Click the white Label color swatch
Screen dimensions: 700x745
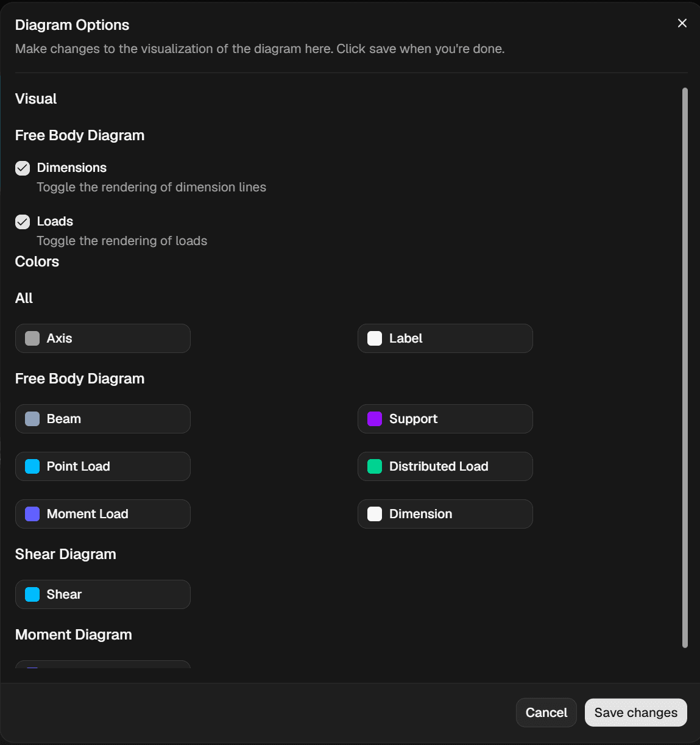tap(375, 338)
